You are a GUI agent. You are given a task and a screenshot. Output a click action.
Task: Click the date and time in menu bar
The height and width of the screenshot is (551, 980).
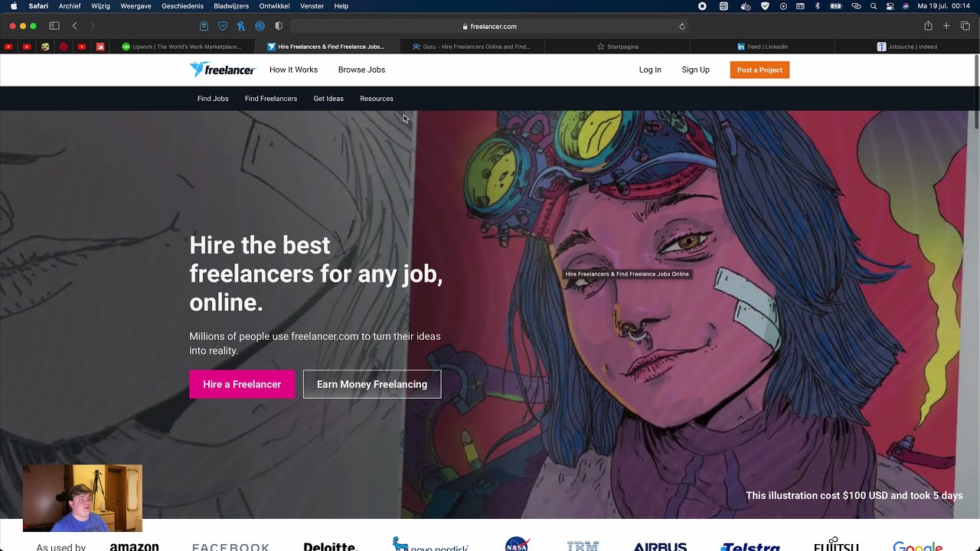coord(943,6)
